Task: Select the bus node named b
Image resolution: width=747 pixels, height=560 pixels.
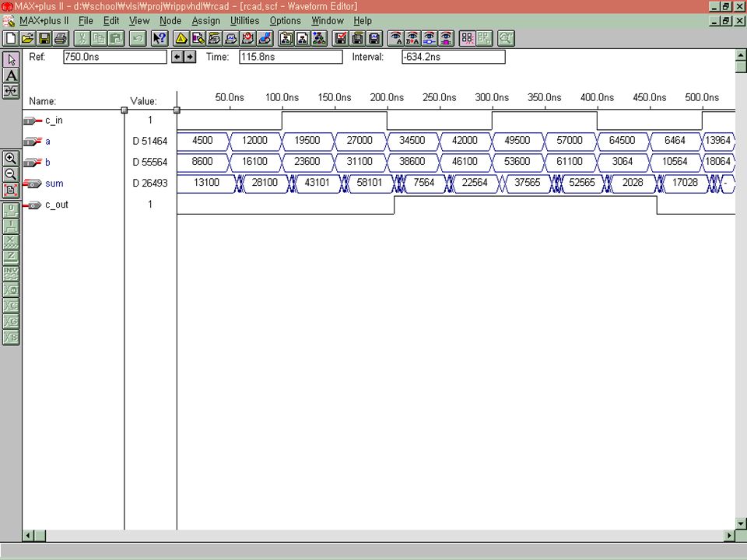Action: pyautogui.click(x=47, y=163)
